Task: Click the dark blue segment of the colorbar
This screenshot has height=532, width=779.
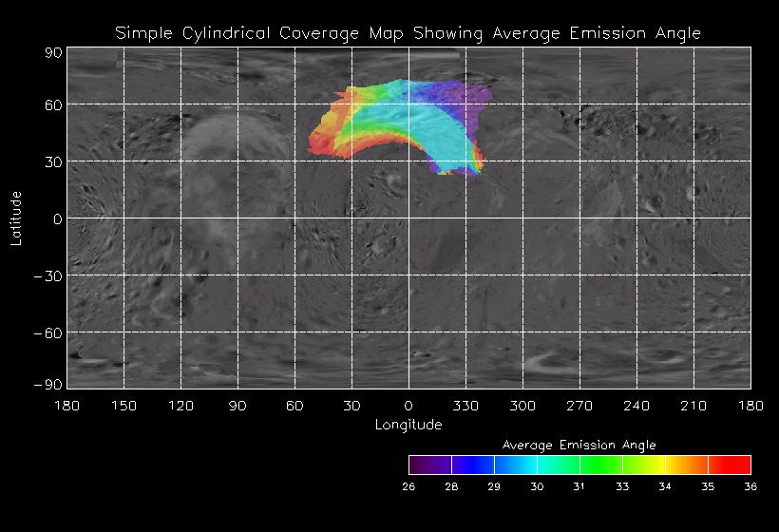Action: (472, 465)
